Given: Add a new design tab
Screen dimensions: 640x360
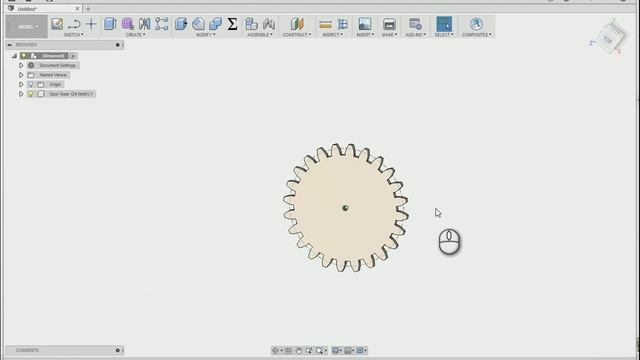Looking at the screenshot, I should tap(88, 9).
